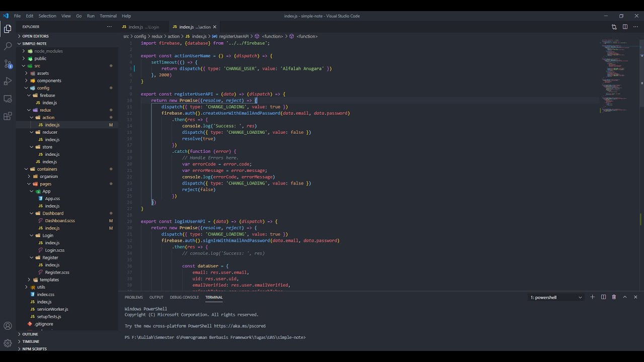This screenshot has height=362, width=644.
Task: Open the Edit menu
Action: 30,16
